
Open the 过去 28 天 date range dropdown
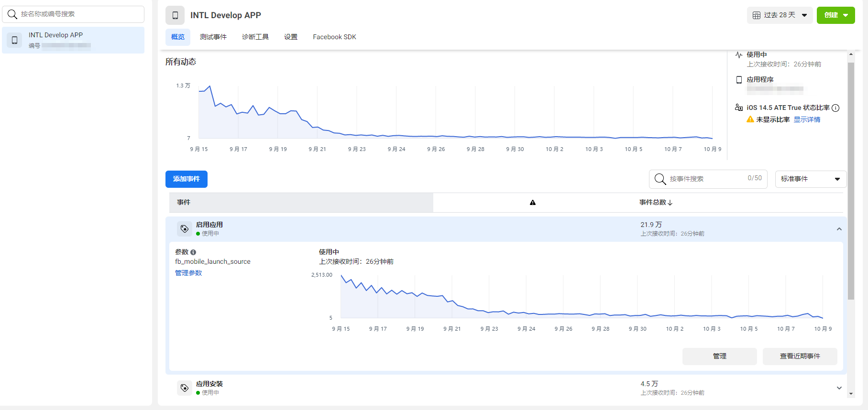coord(780,15)
